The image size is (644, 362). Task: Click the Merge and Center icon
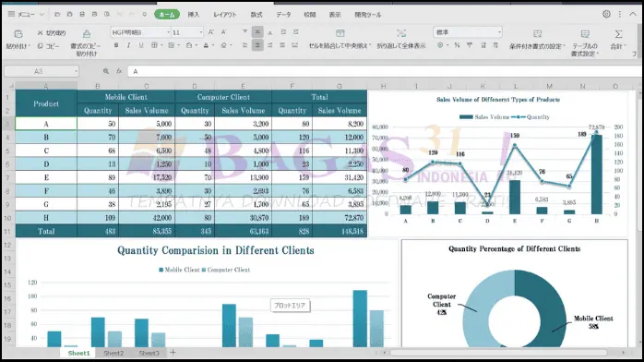point(340,33)
